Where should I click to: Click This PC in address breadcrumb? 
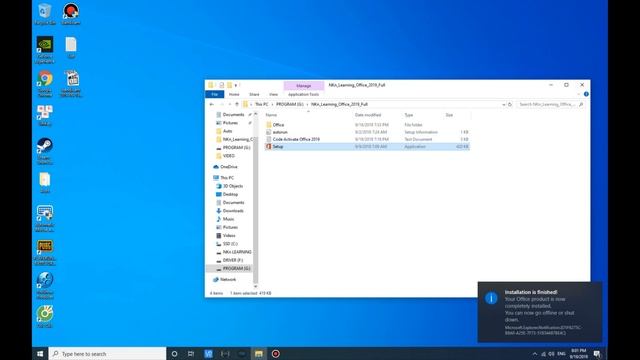pyautogui.click(x=262, y=104)
